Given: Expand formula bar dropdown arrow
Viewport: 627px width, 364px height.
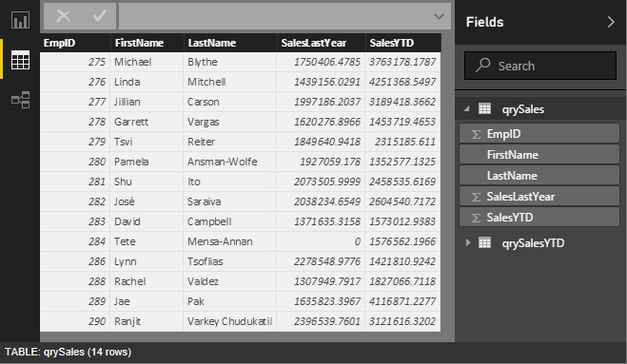Looking at the screenshot, I should (439, 16).
